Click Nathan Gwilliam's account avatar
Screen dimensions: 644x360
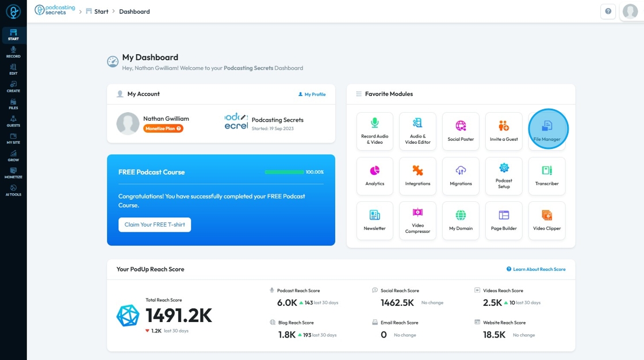pyautogui.click(x=128, y=123)
